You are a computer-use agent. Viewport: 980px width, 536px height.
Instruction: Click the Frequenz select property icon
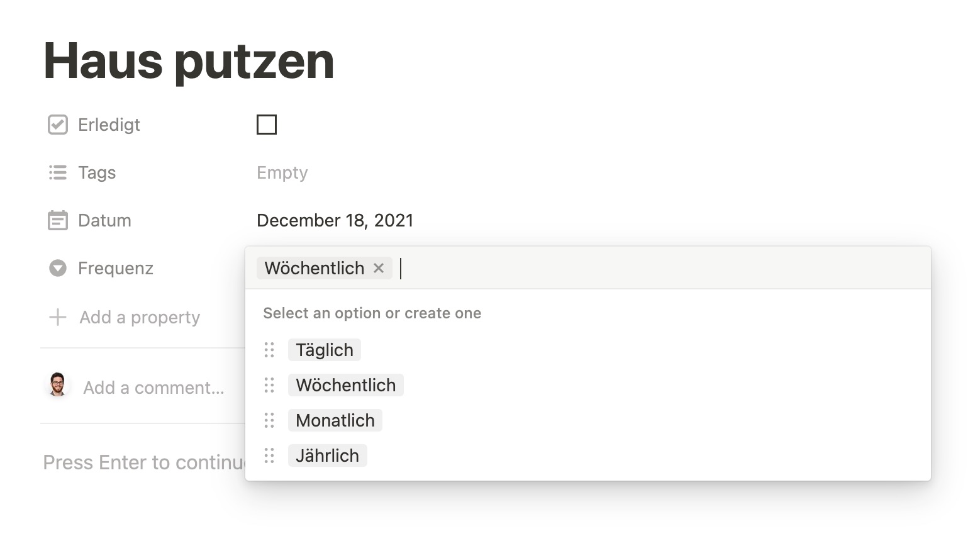click(58, 268)
